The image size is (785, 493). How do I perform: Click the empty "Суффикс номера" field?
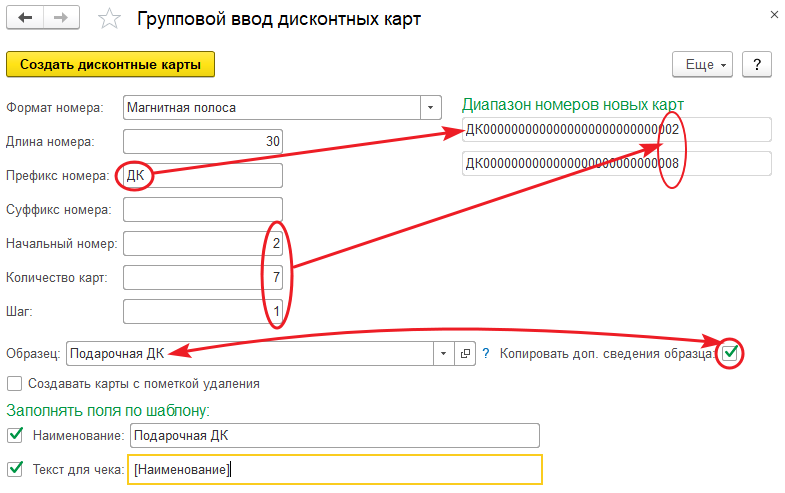tap(202, 210)
